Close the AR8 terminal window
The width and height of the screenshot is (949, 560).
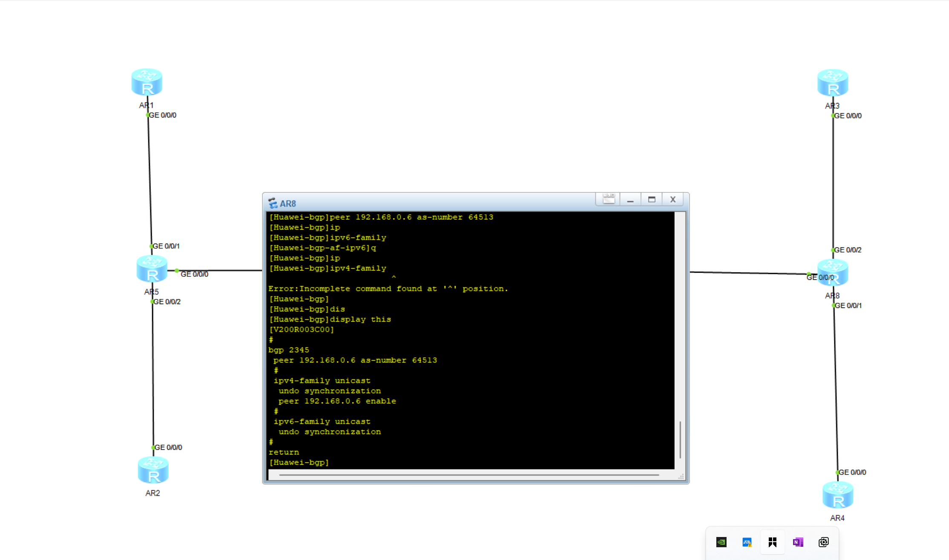coord(673,199)
